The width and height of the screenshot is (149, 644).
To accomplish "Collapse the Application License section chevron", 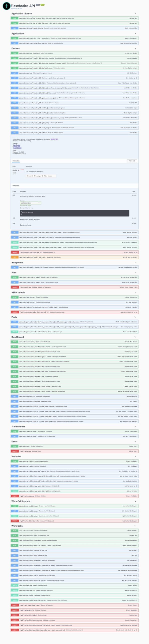I will click(x=135, y=14).
